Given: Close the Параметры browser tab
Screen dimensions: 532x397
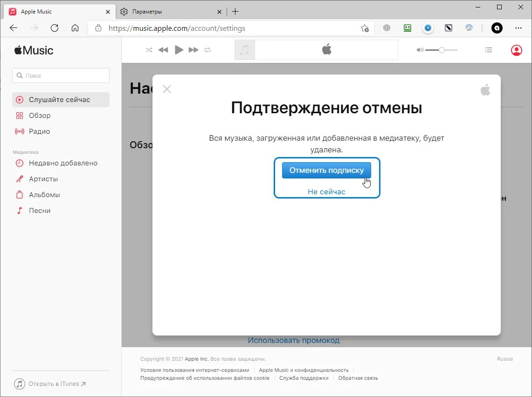Looking at the screenshot, I should click(x=219, y=12).
